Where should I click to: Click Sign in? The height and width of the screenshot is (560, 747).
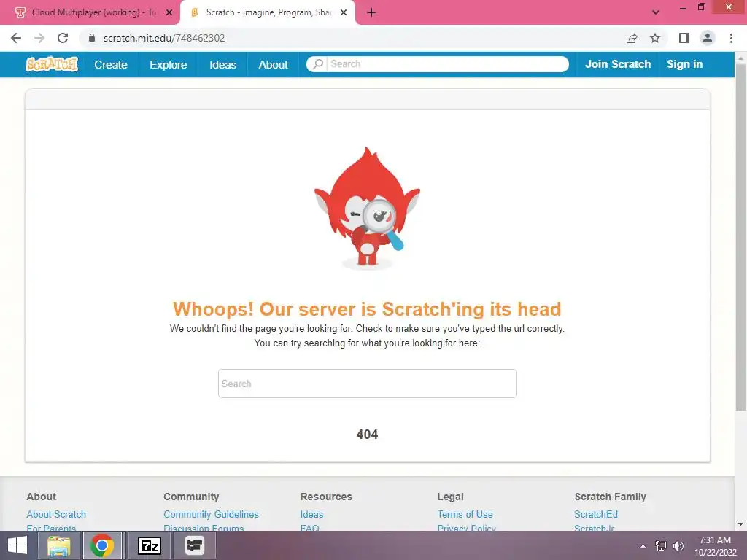[684, 64]
